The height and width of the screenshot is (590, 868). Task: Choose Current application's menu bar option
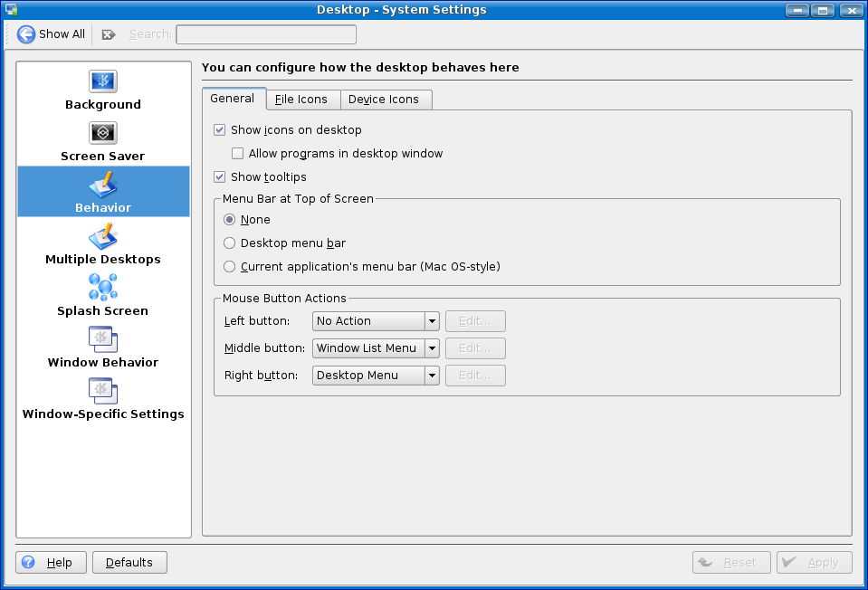coord(230,267)
